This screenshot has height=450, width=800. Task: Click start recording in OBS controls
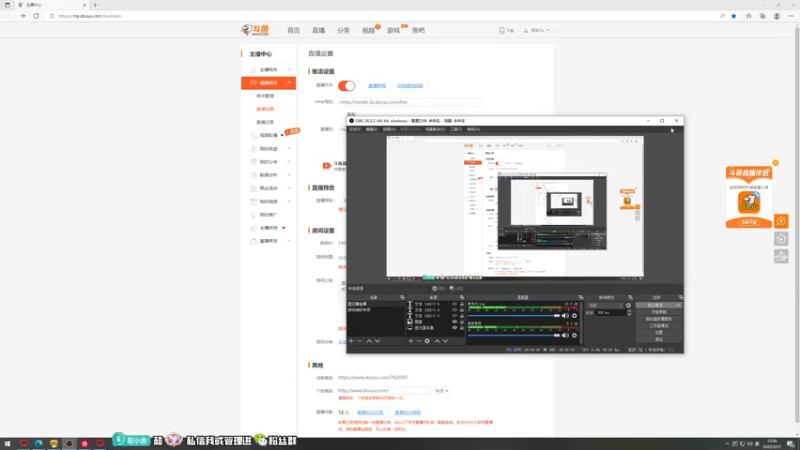point(659,312)
